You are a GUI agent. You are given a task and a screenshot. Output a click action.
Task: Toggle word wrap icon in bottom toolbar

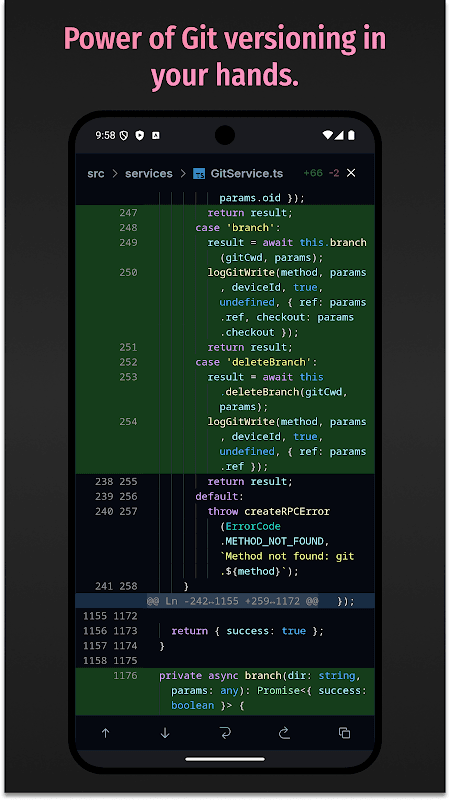coord(225,733)
